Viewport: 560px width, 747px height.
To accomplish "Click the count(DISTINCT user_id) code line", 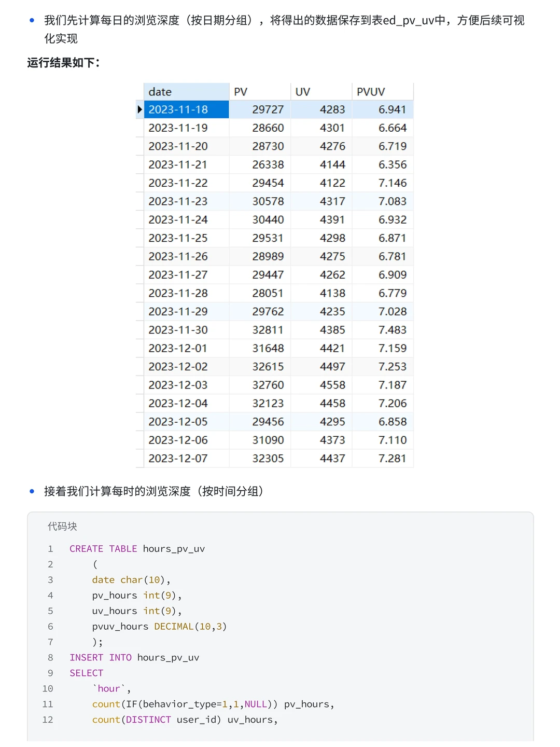I will tap(185, 720).
